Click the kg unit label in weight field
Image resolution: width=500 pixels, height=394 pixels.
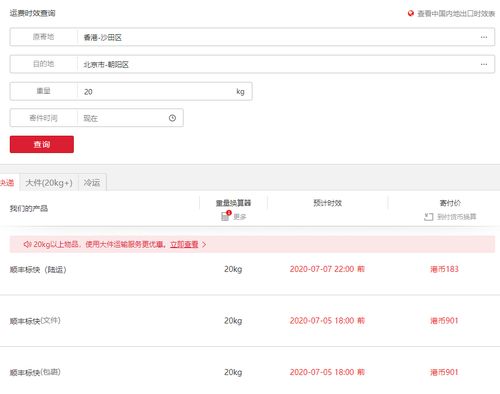[x=240, y=92]
